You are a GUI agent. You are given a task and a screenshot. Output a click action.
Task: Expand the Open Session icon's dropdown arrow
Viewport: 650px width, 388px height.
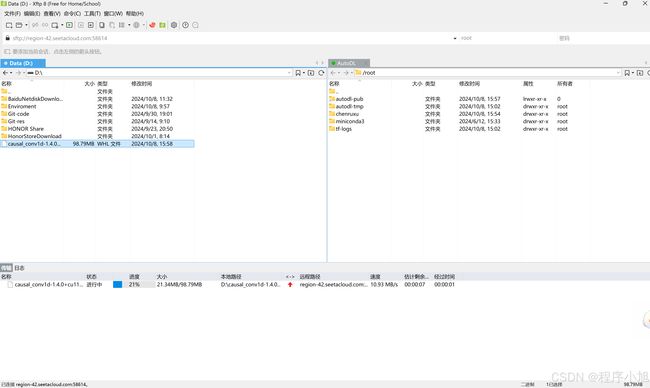26,25
